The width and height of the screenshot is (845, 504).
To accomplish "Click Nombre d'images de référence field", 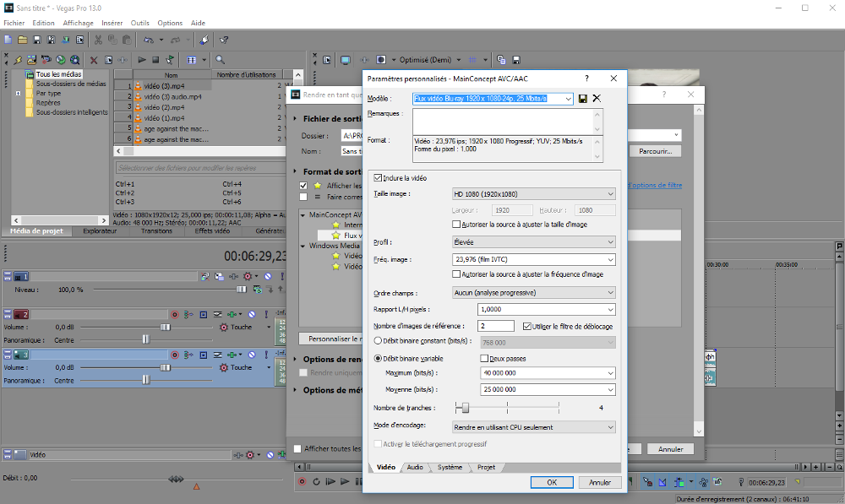I will (496, 326).
